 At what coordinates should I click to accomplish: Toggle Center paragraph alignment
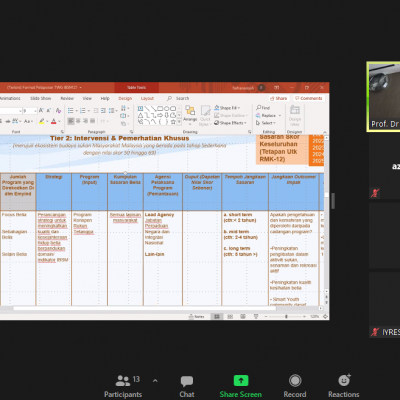tap(78, 121)
